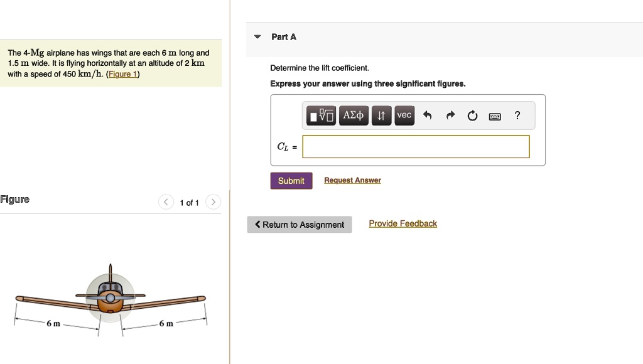
Task: Collapse the Part A section triangle
Action: pyautogui.click(x=257, y=37)
